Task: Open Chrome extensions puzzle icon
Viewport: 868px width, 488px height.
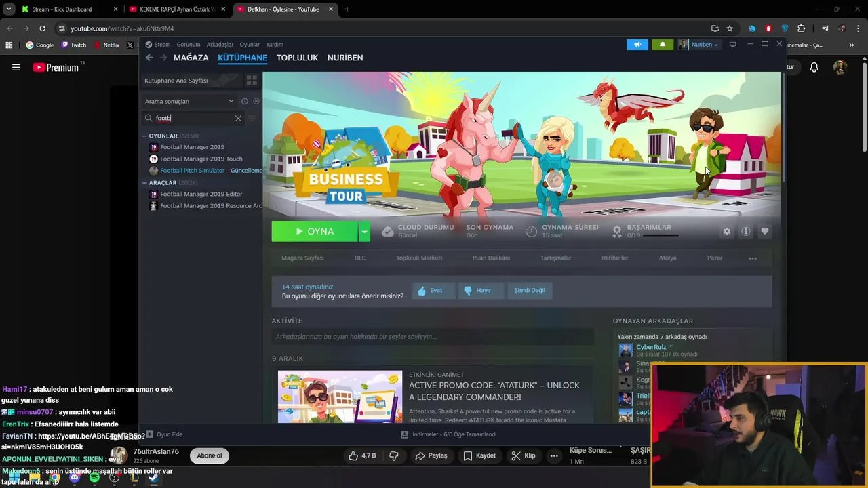Action: [802, 28]
